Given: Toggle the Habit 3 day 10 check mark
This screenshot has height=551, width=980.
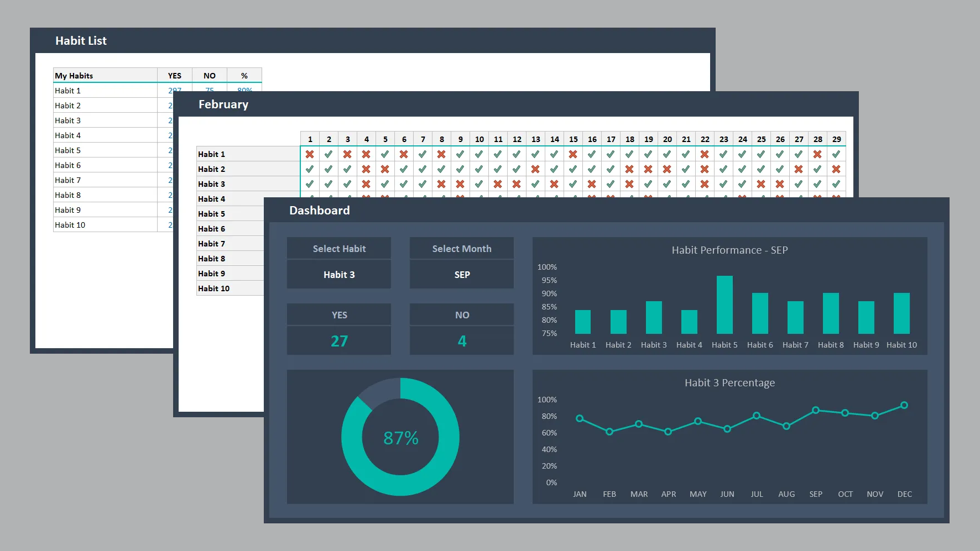Looking at the screenshot, I should (x=479, y=184).
